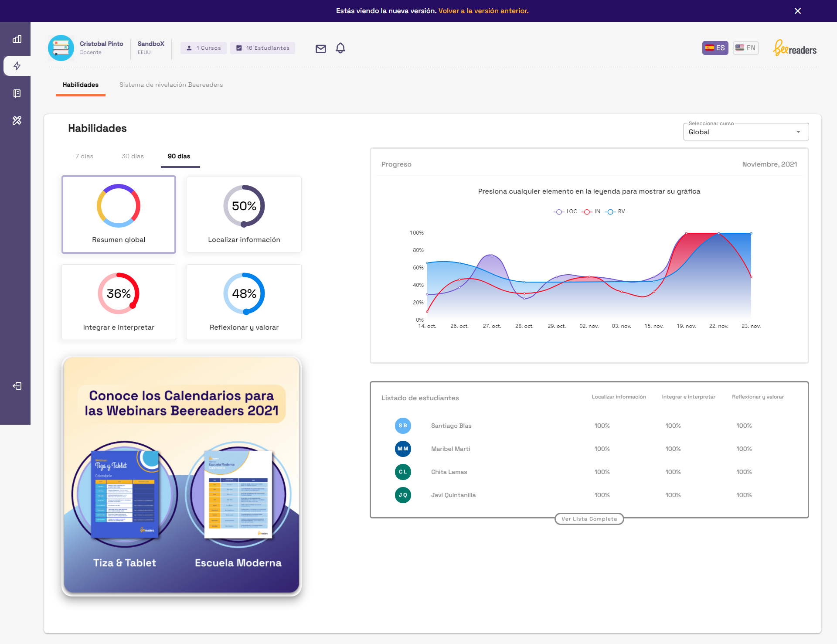
Task: Select the 7 días period tab
Action: [x=84, y=156]
